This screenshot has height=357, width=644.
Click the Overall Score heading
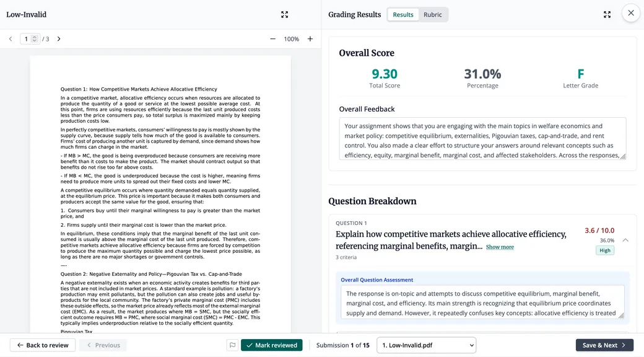click(x=367, y=53)
